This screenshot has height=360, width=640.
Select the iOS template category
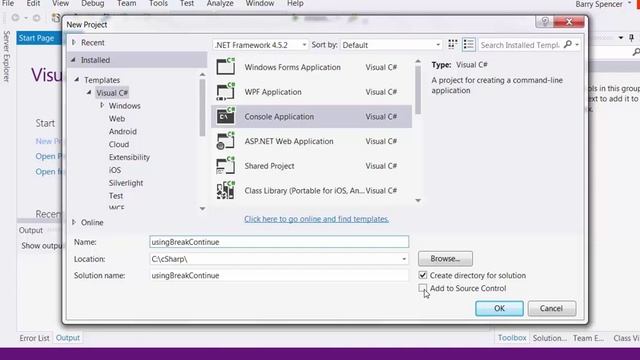(115, 170)
